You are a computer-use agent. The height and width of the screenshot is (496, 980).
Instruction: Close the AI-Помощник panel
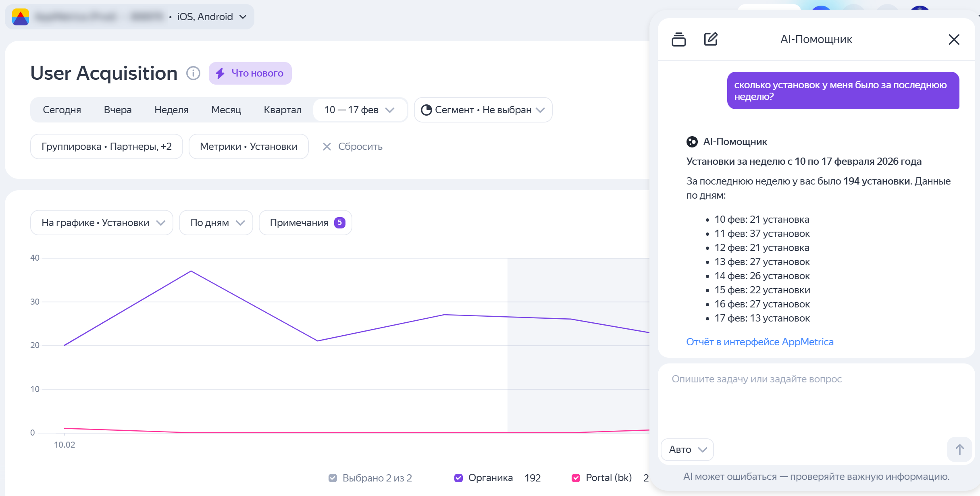tap(954, 39)
